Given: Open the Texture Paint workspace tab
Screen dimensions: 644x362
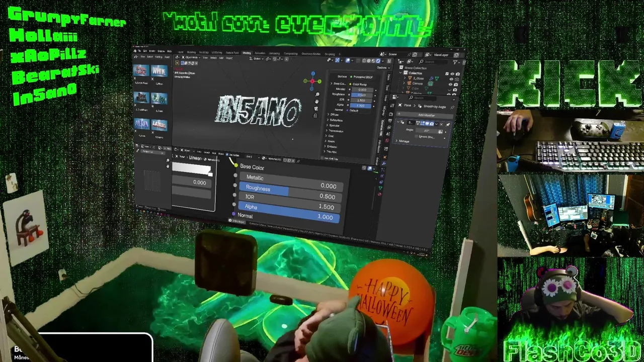Looking at the screenshot, I should pyautogui.click(x=232, y=52).
